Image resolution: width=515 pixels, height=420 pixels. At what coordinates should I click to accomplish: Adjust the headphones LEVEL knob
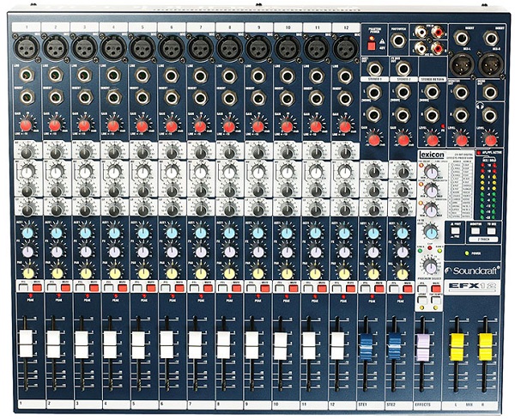490,140
